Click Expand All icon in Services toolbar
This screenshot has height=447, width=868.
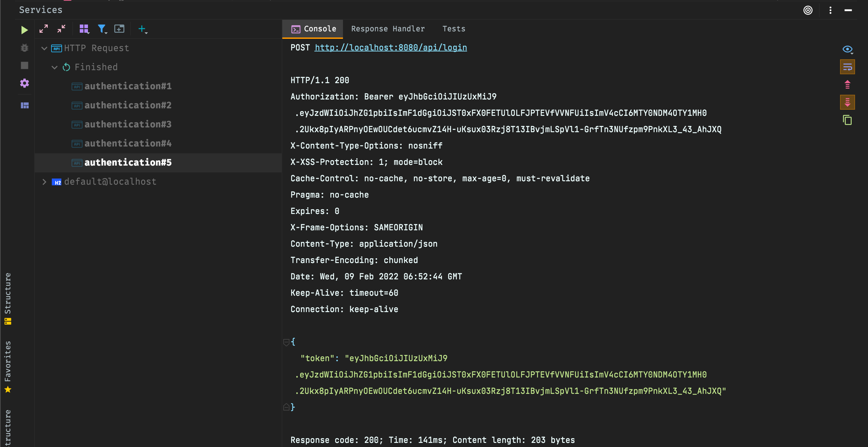(44, 29)
